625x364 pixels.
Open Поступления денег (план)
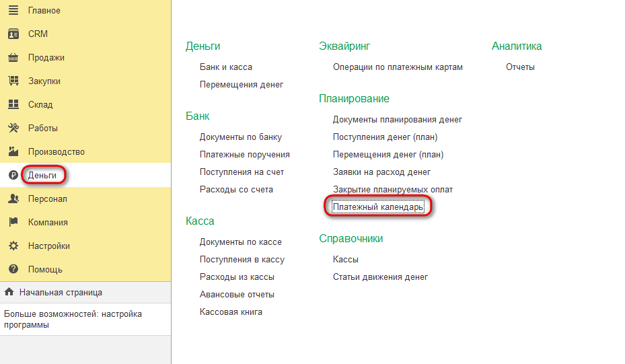pyautogui.click(x=385, y=137)
